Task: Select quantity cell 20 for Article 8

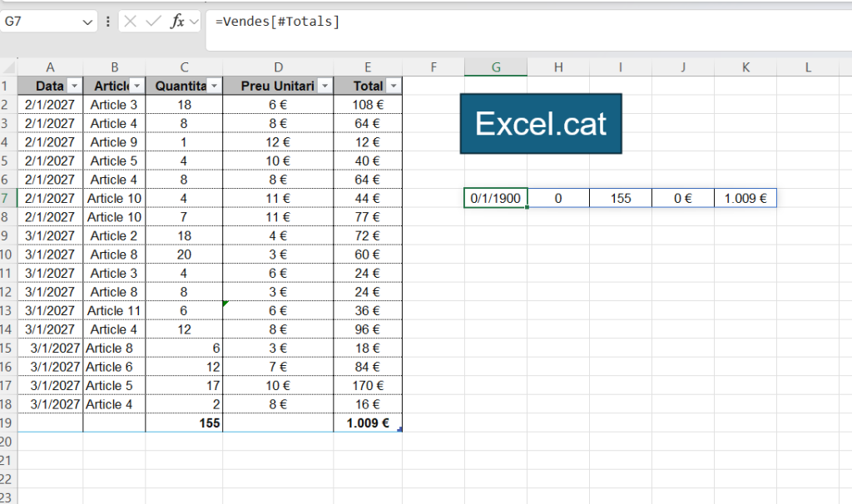Action: (x=184, y=254)
